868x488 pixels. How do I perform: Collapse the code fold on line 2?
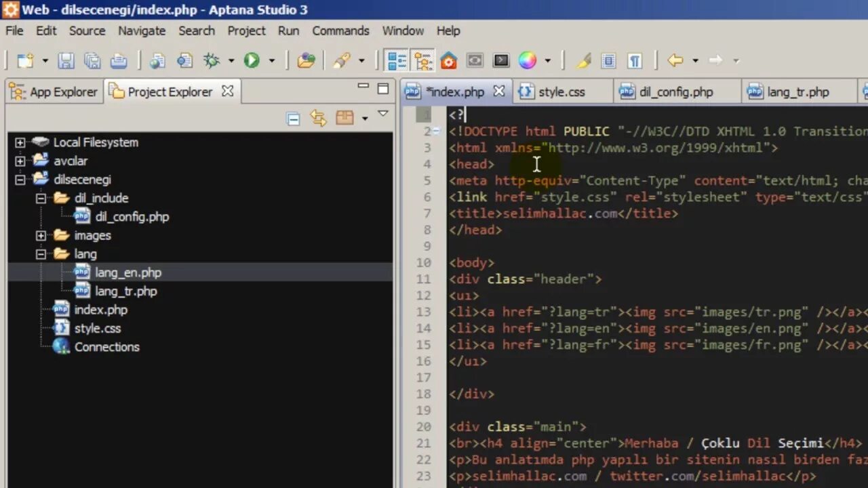(x=436, y=131)
